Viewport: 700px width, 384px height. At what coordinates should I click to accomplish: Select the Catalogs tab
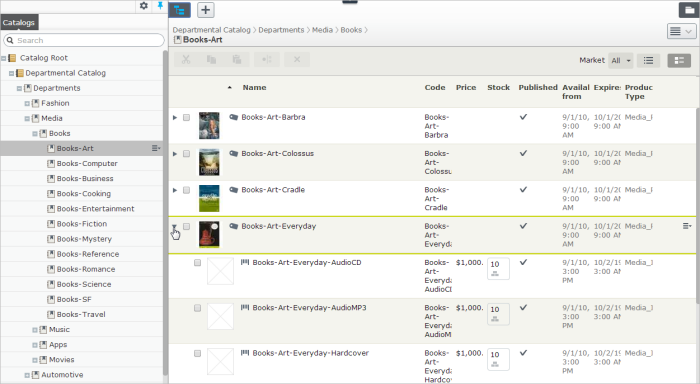[19, 22]
